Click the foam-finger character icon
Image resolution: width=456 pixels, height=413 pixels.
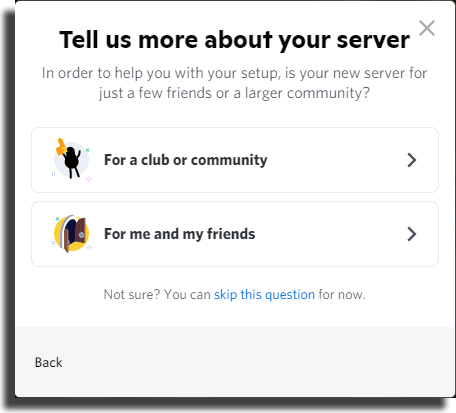click(x=71, y=160)
